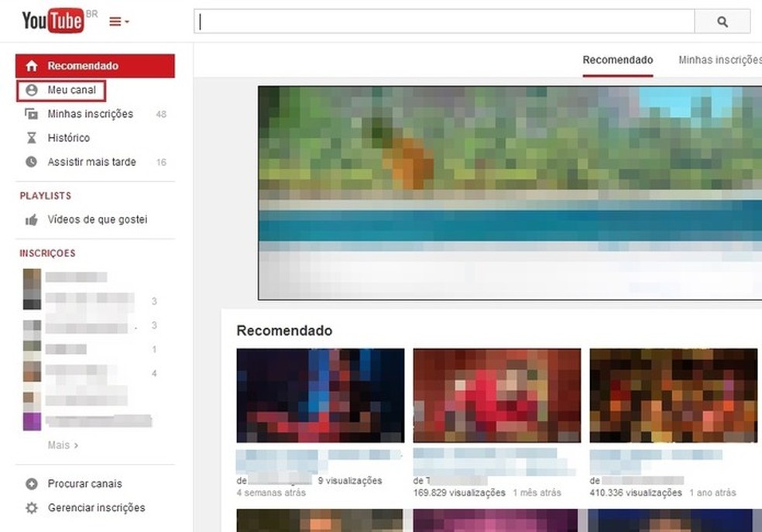The height and width of the screenshot is (532, 762).
Task: Click the search magnifier button
Action: tap(722, 22)
